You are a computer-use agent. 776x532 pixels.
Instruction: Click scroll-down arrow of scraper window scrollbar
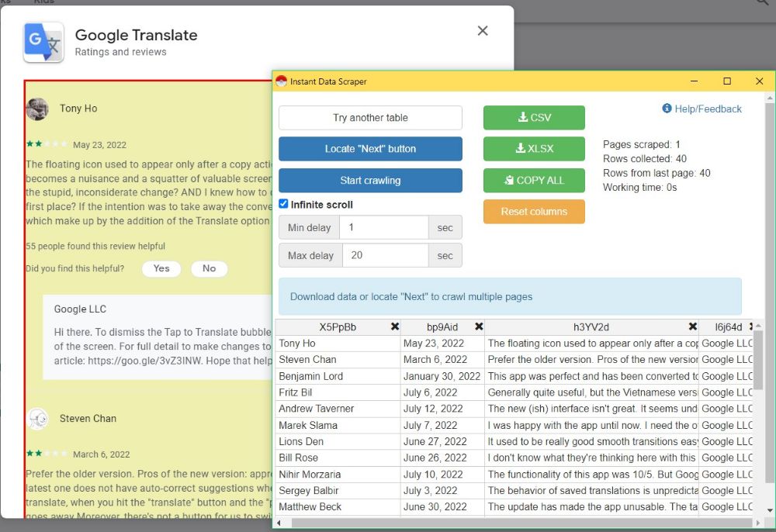point(770,510)
